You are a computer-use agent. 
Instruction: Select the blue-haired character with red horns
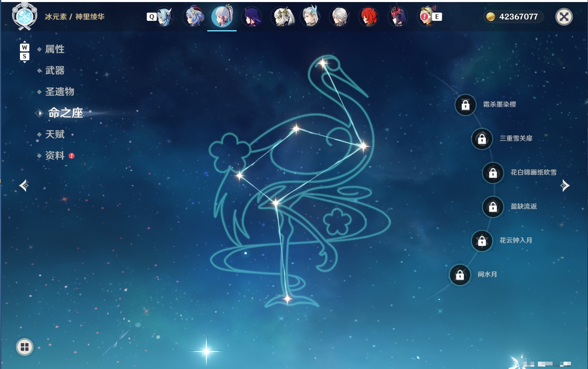click(x=193, y=17)
